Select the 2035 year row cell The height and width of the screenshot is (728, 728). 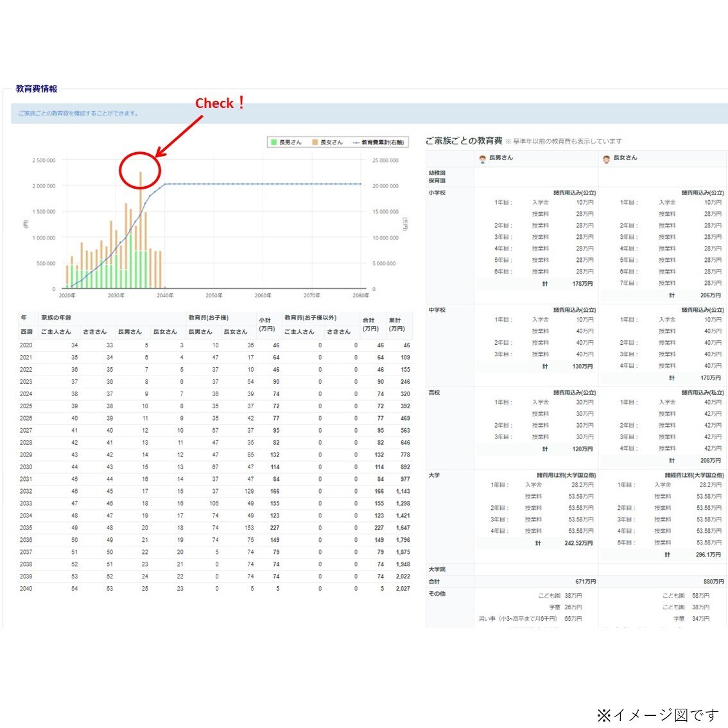pyautogui.click(x=26, y=528)
